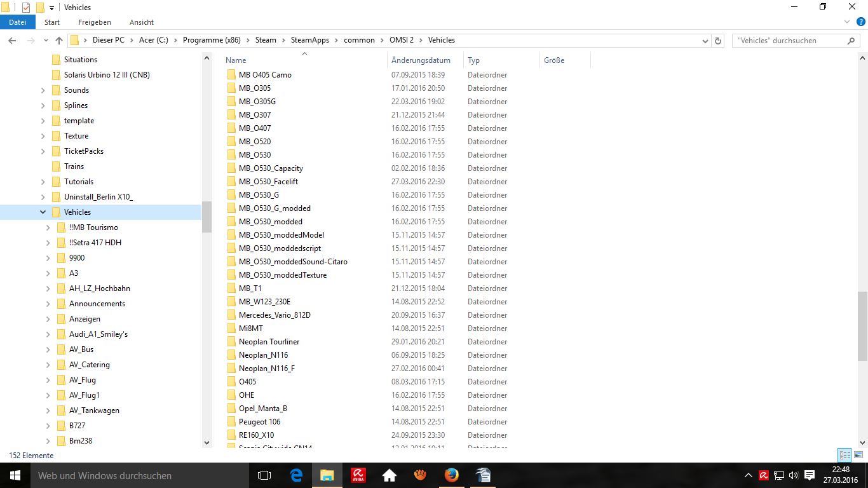Launch Firefox from the taskbar
Viewport: 868px width, 488px height.
coord(452,475)
